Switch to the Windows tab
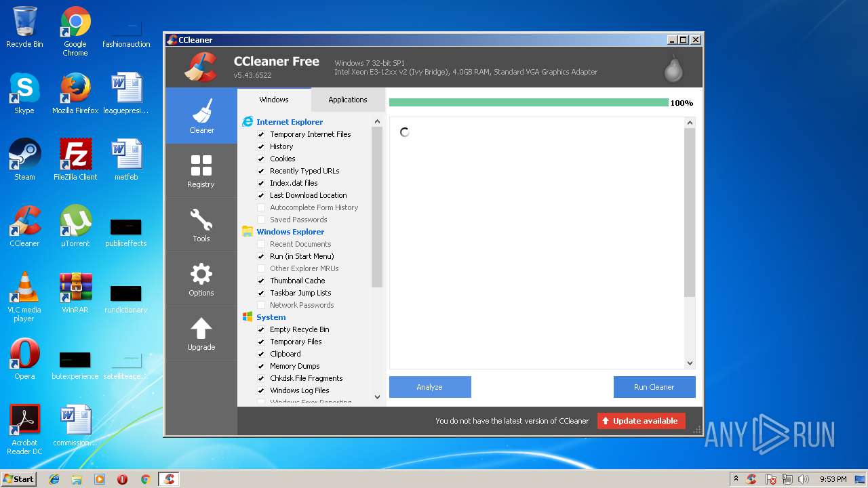This screenshot has height=488, width=868. 274,100
